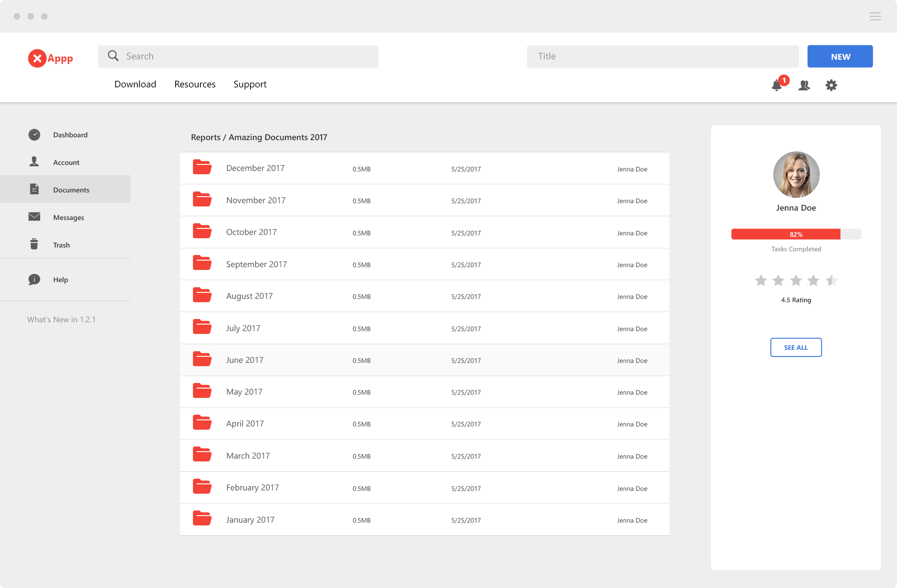Click the Appp logo icon

click(37, 58)
